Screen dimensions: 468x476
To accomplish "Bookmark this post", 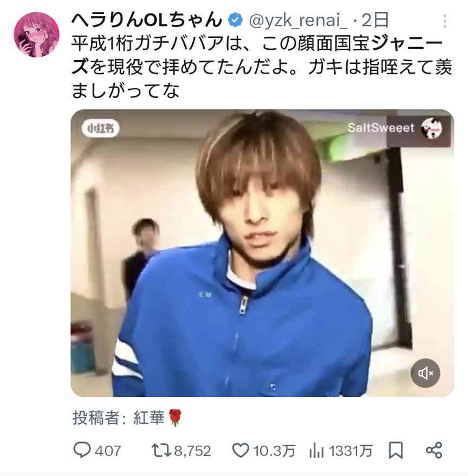I will tap(396, 450).
